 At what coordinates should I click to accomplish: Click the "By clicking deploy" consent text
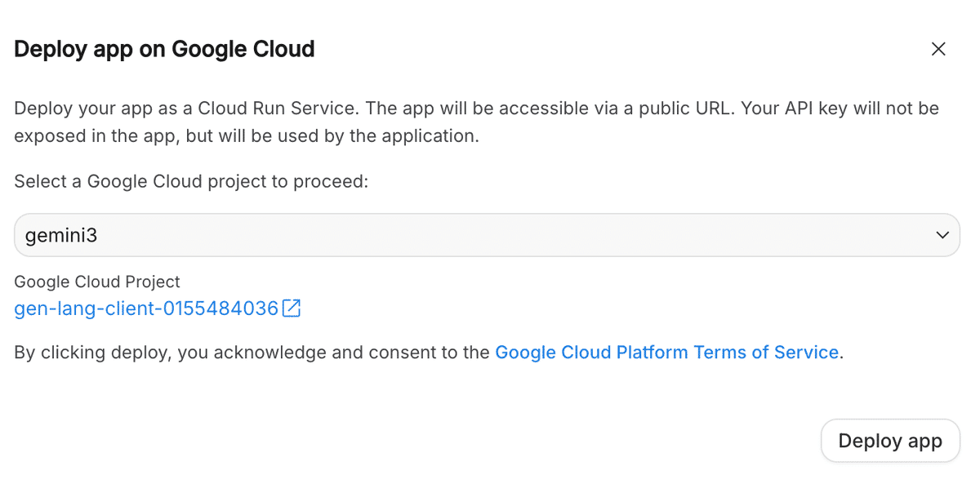tap(82, 353)
